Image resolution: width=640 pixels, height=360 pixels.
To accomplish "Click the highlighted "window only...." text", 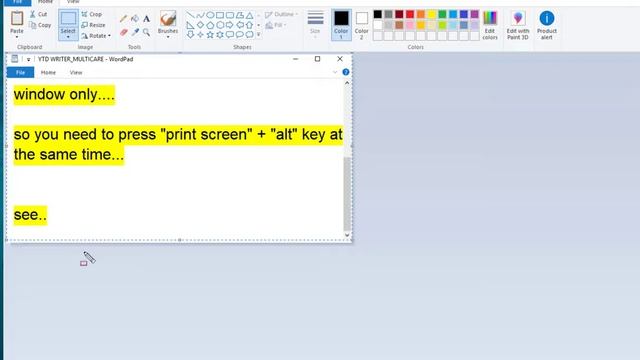I will [x=64, y=95].
